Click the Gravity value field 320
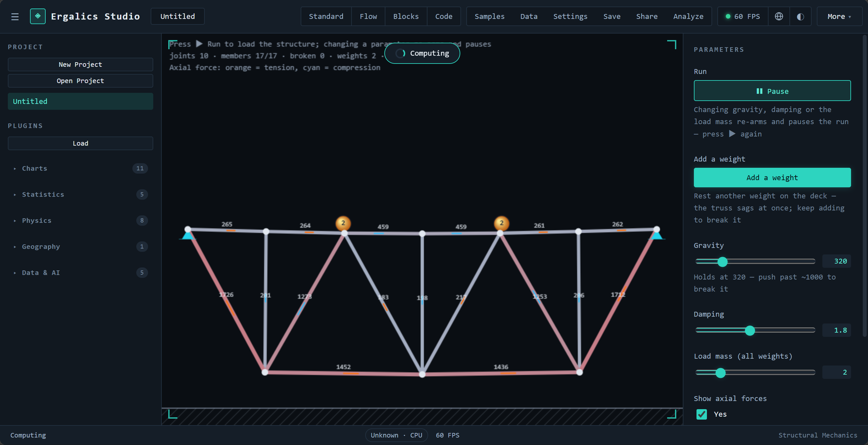Image resolution: width=868 pixels, height=445 pixels. tap(836, 261)
